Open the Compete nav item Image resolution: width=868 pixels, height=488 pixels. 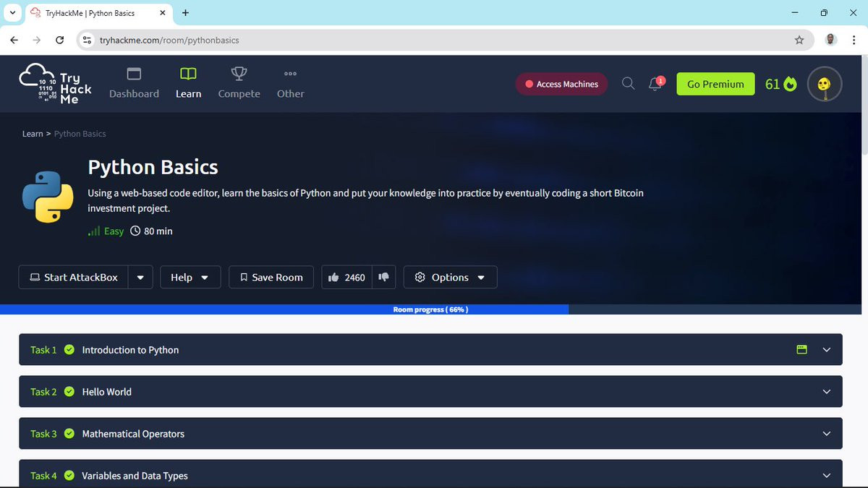(x=239, y=84)
